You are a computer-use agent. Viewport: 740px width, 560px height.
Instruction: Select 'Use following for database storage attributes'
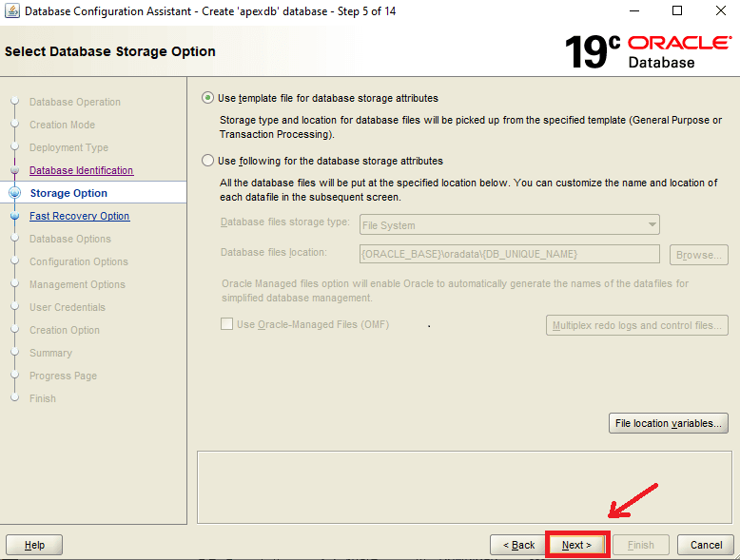pyautogui.click(x=208, y=161)
